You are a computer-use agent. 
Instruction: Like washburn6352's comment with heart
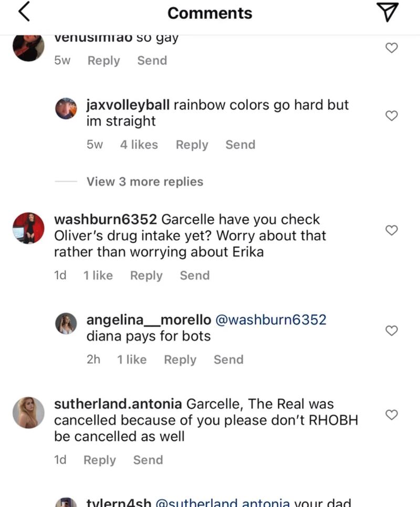pyautogui.click(x=392, y=230)
